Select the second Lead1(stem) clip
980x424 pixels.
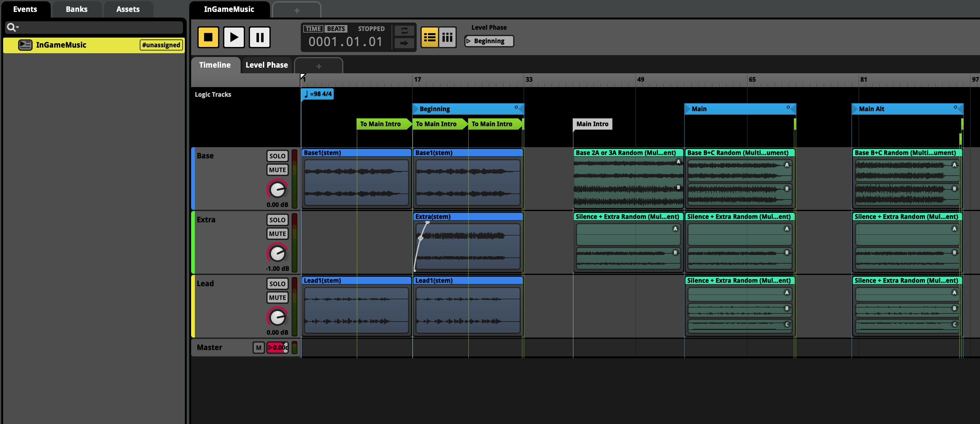tap(468, 306)
